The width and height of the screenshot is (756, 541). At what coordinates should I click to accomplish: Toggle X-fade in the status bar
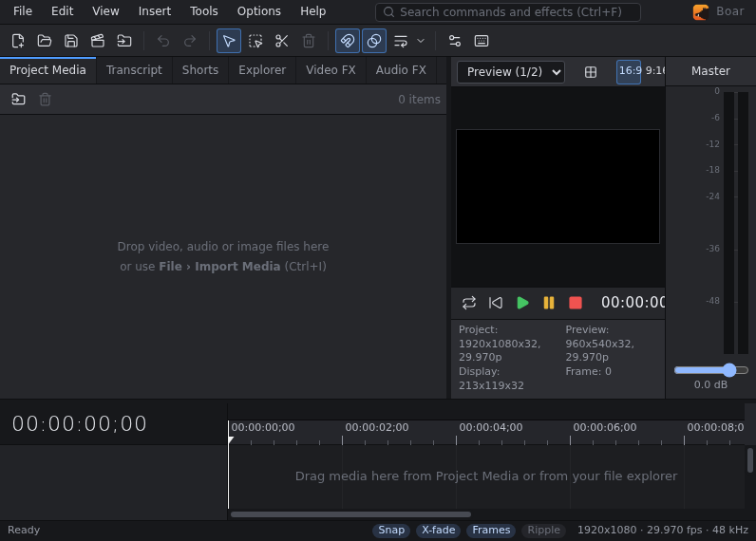pos(438,531)
